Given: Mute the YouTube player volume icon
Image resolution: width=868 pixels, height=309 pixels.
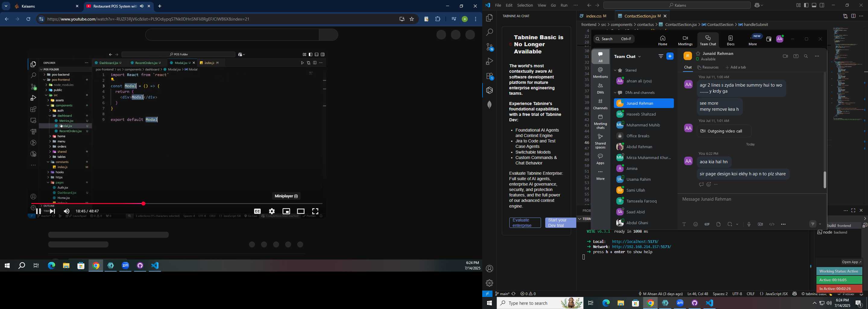Looking at the screenshot, I should click(x=66, y=212).
